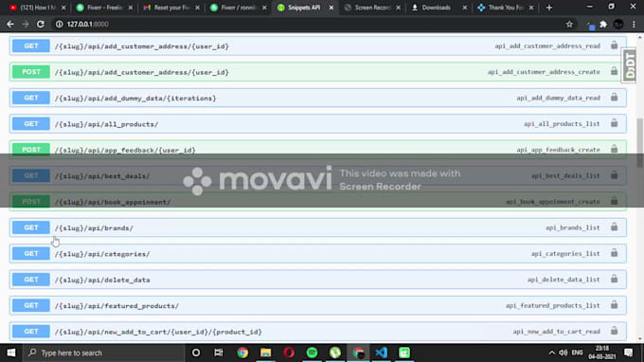Open the DjDT debug toolbar handle
Screen dimensions: 644x362
pos(629,65)
